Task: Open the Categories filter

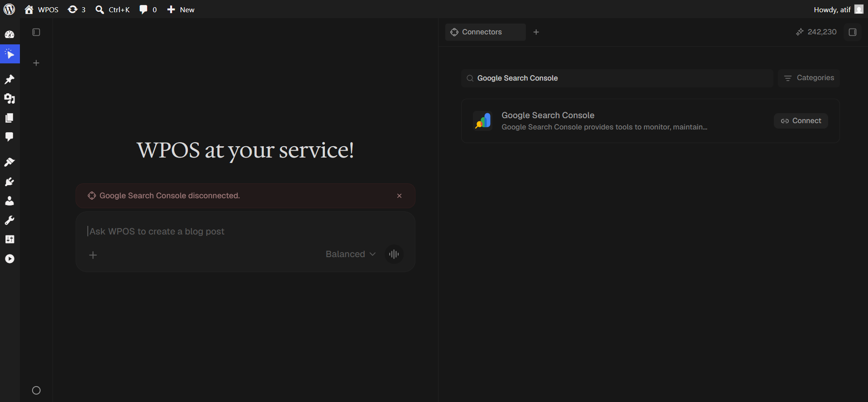Action: pyautogui.click(x=809, y=78)
